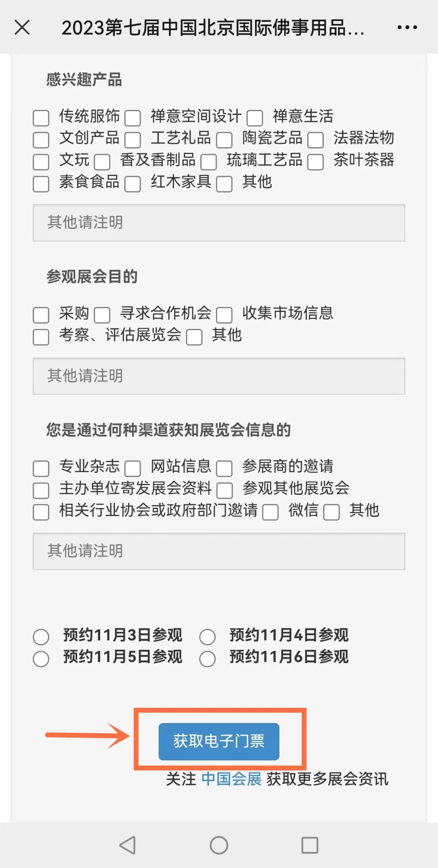Check the 网站信息 checkbox
This screenshot has height=868, width=438.
[x=133, y=468]
